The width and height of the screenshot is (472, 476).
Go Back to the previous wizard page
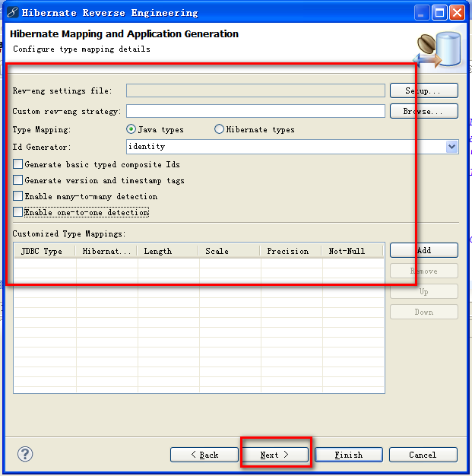coord(204,455)
